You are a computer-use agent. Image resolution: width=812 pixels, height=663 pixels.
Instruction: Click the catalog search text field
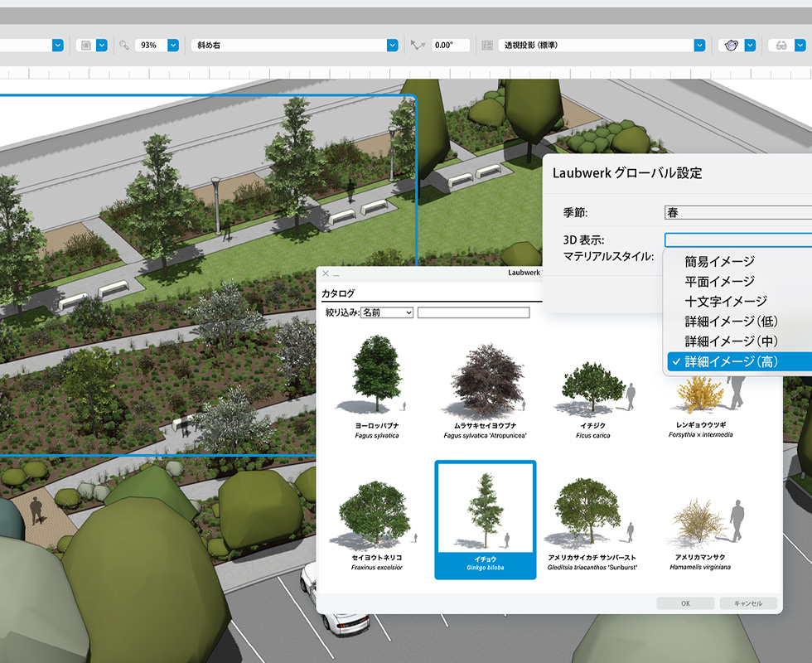473,312
